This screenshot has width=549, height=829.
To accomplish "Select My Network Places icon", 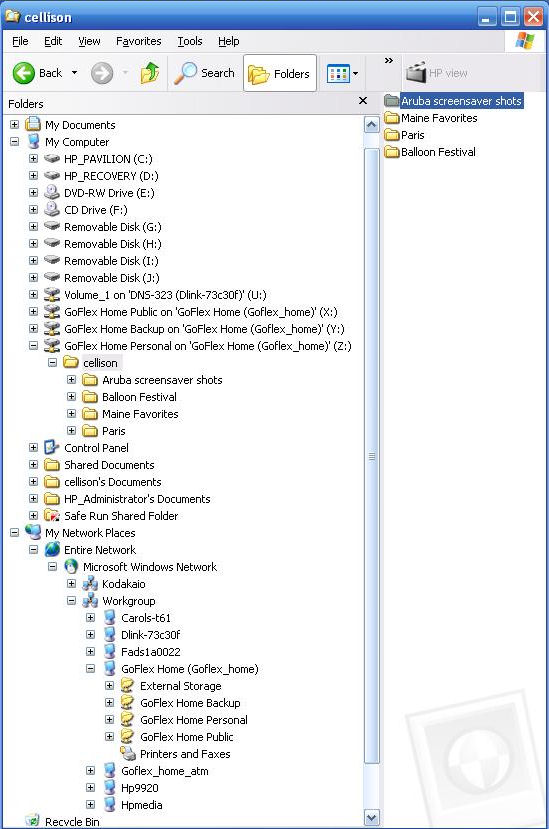I will coord(33,532).
